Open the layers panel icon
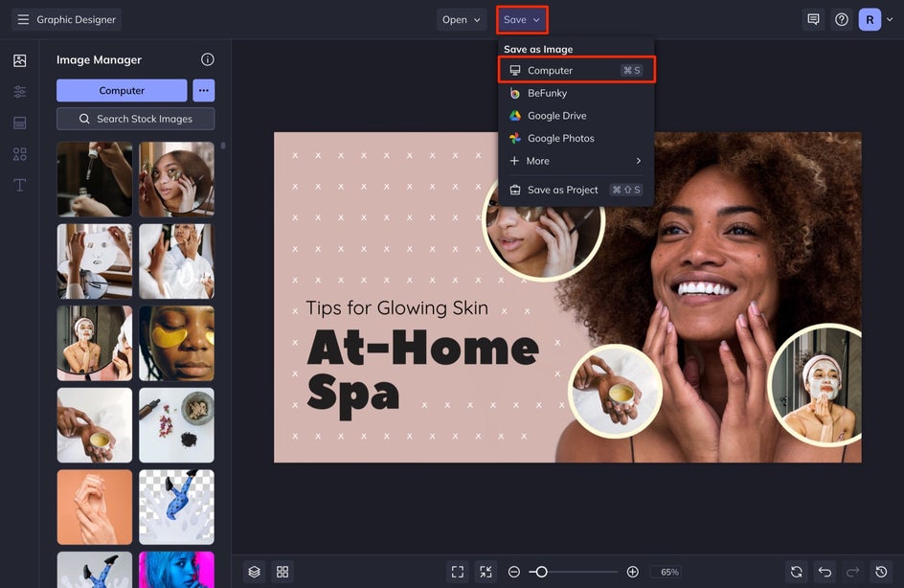This screenshot has height=588, width=904. pos(255,572)
